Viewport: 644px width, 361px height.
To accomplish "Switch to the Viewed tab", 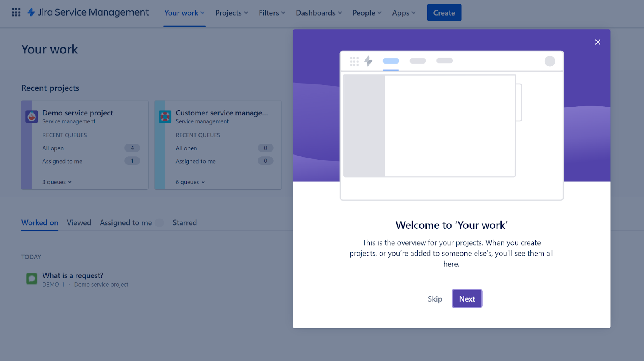I will pyautogui.click(x=79, y=223).
